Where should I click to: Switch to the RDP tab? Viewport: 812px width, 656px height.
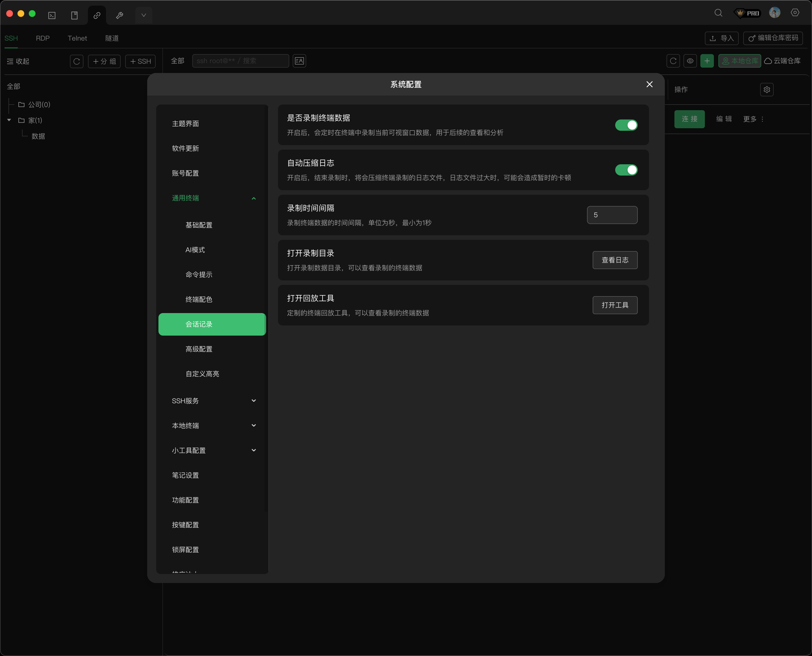click(x=43, y=38)
